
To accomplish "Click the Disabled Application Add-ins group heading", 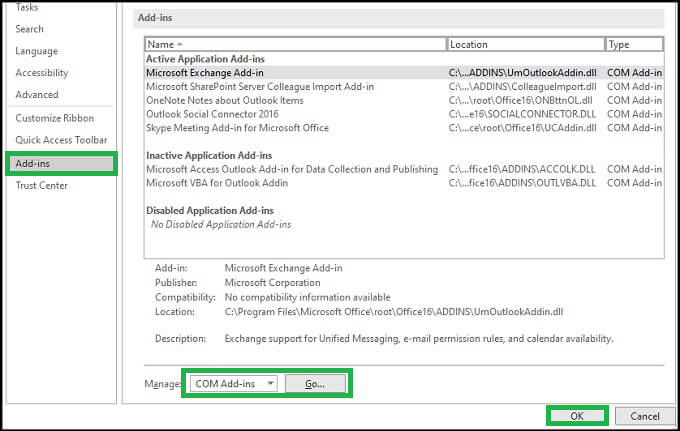I will click(210, 211).
